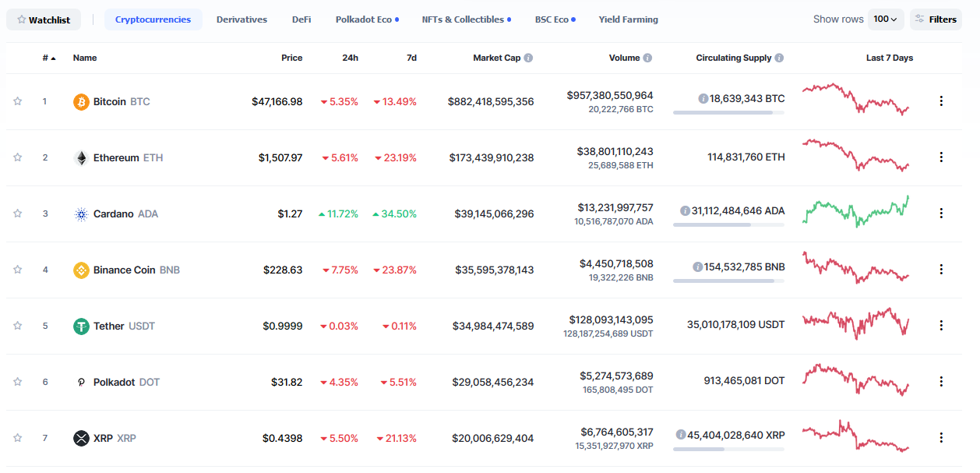The width and height of the screenshot is (980, 473).
Task: Click the Circulating Supply header info icon
Action: coord(779,58)
